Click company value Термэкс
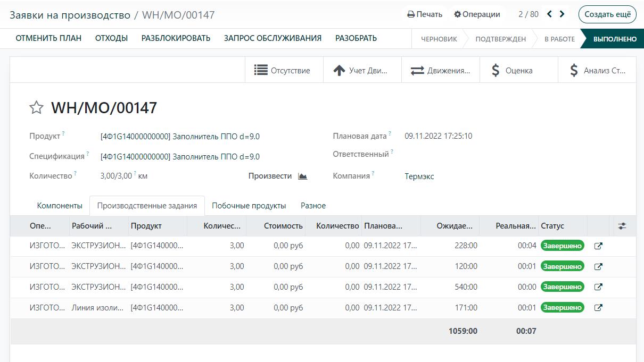The height and width of the screenshot is (362, 644). 419,176
